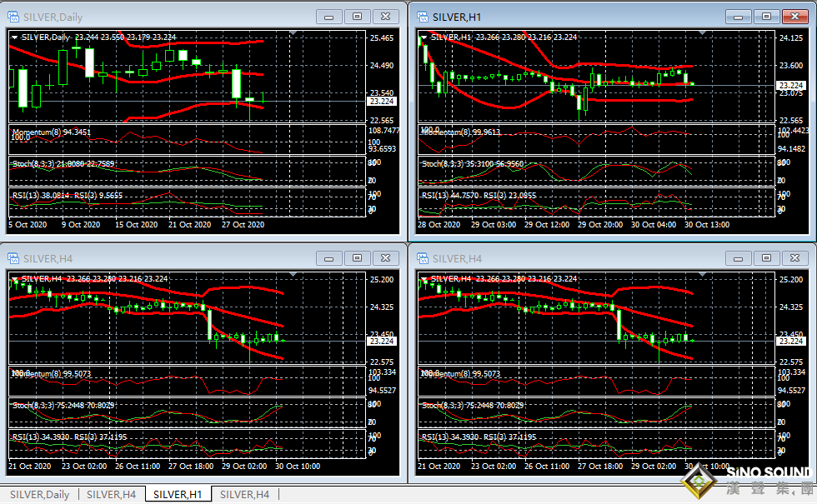This screenshot has height=504, width=817.
Task: Click the chart shift marker atop the left H4 chart
Action: point(293,275)
